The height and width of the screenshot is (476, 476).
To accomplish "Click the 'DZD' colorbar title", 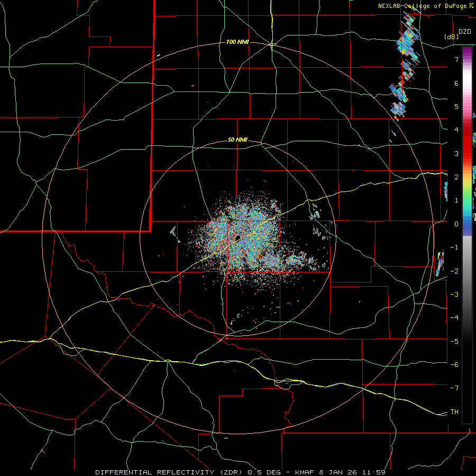I will (x=464, y=31).
